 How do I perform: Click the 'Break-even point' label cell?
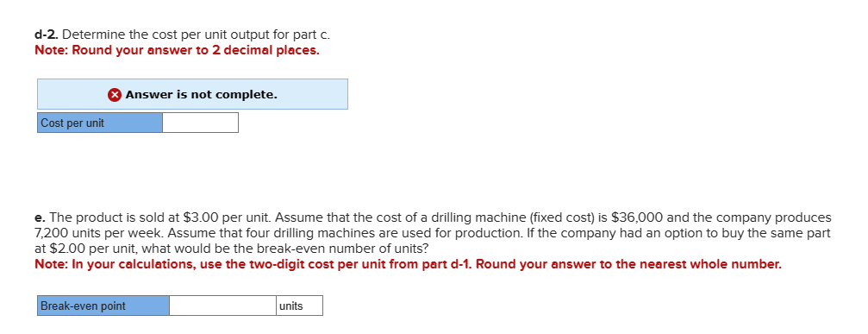(103, 306)
